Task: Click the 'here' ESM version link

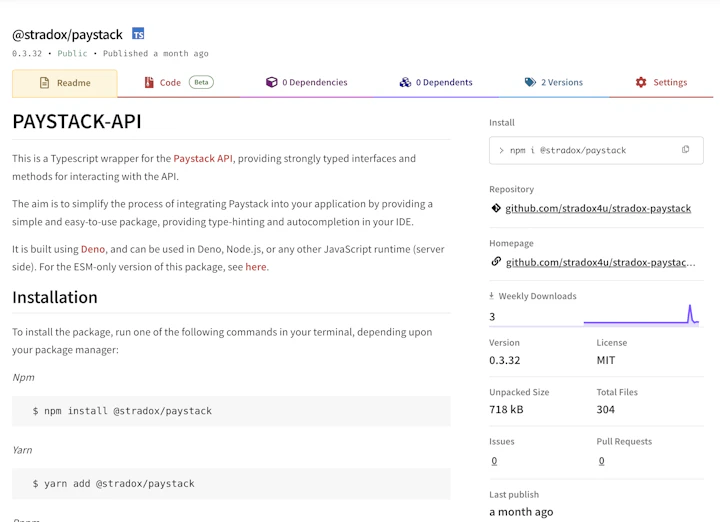Action: (x=256, y=267)
